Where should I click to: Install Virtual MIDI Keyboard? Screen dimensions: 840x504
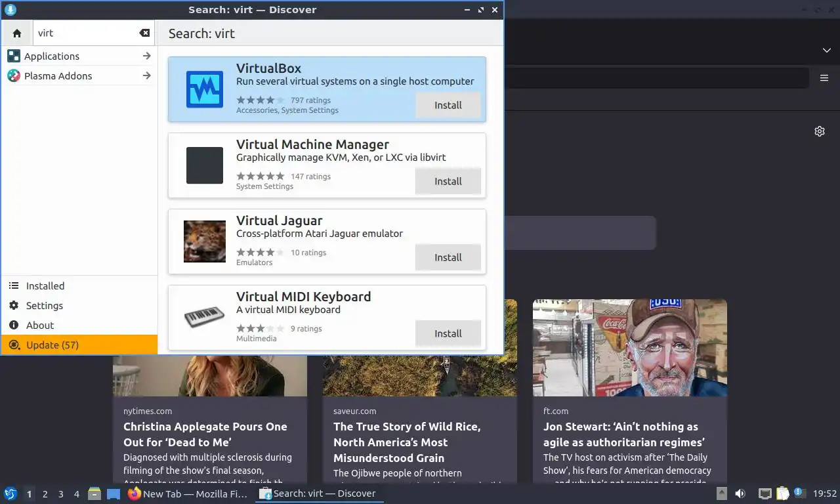[x=448, y=333]
